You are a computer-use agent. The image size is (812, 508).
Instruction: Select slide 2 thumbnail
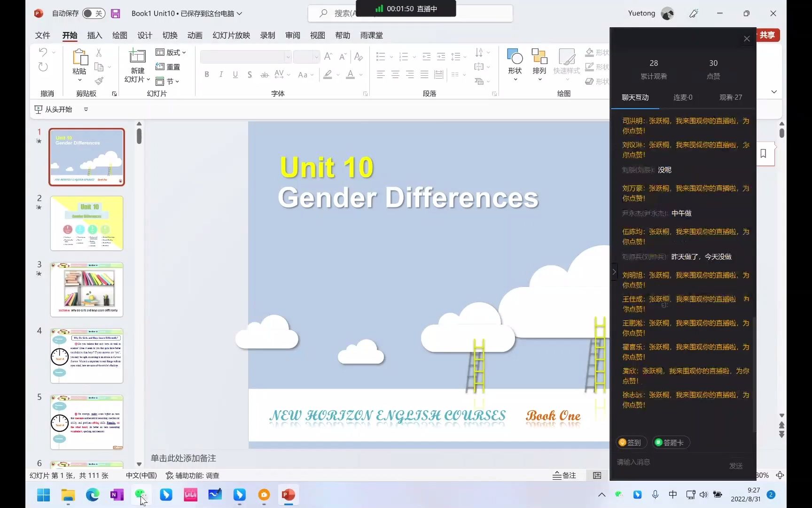86,223
